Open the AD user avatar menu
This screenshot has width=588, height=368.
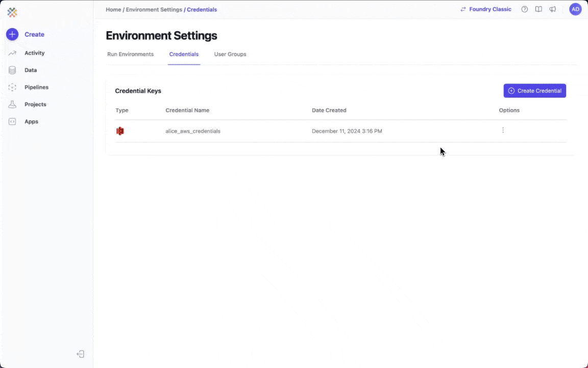click(575, 9)
